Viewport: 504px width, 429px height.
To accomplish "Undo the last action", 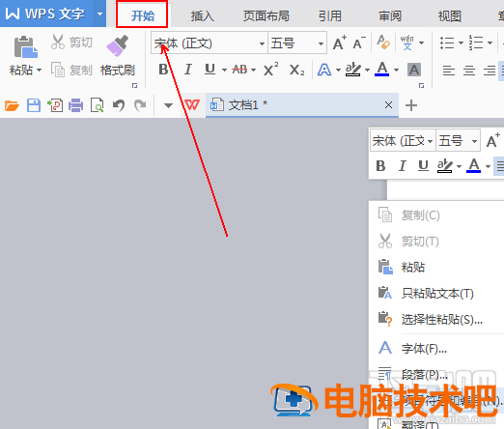I will pyautogui.click(x=119, y=105).
